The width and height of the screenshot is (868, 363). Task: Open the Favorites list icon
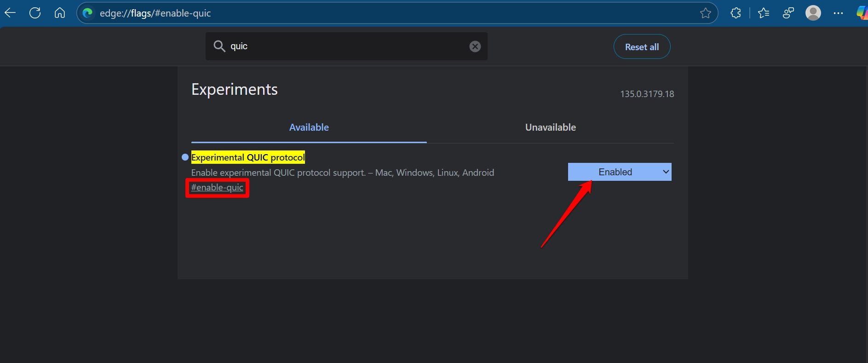point(764,13)
